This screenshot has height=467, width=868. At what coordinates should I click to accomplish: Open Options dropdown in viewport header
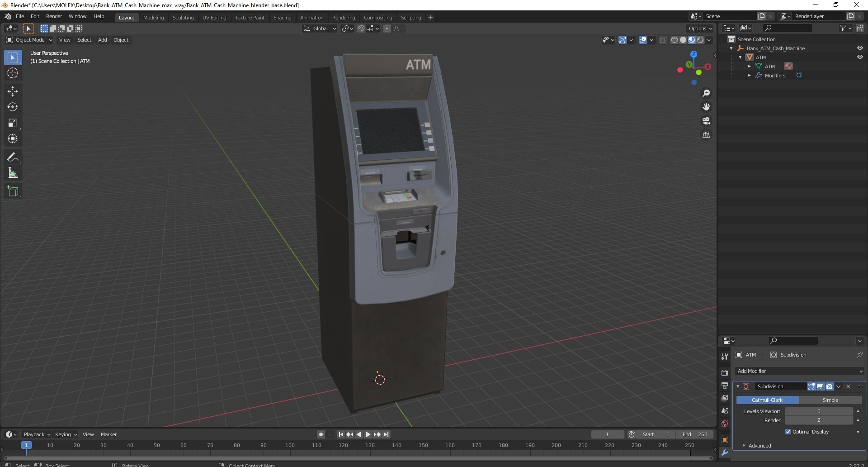coord(700,29)
